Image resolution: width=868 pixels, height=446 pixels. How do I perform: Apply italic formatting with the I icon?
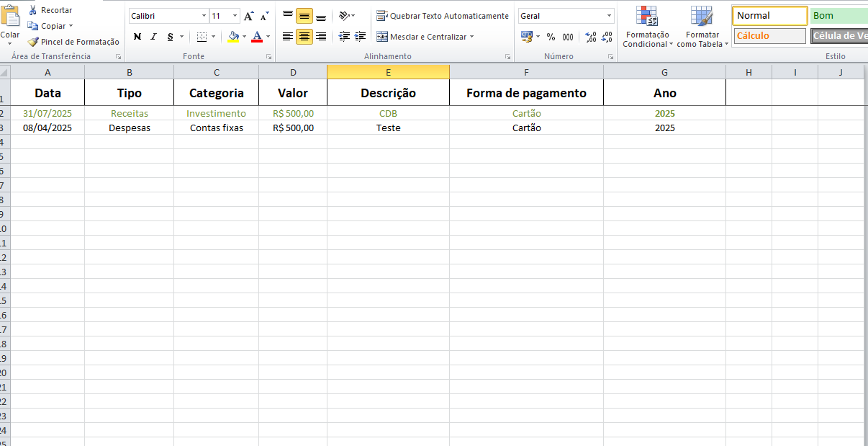tap(153, 36)
